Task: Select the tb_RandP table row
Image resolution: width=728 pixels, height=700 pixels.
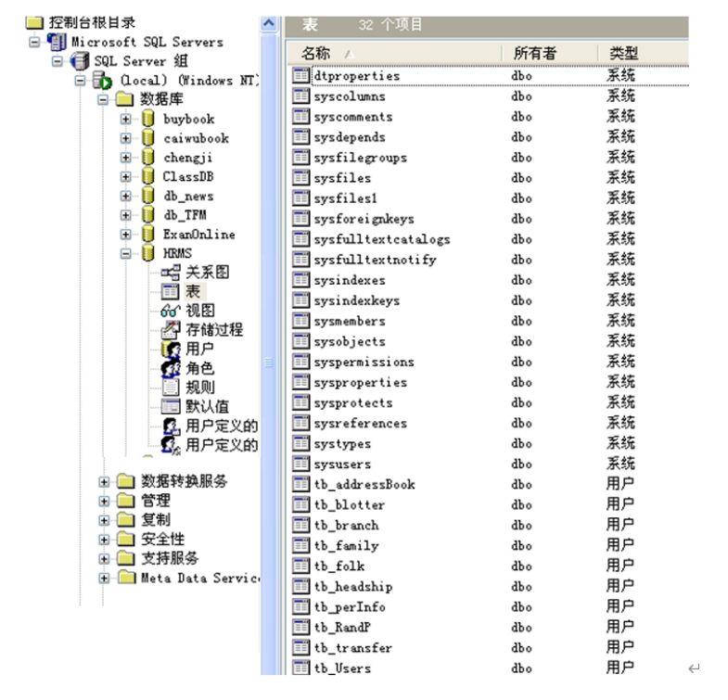Action: (x=491, y=627)
